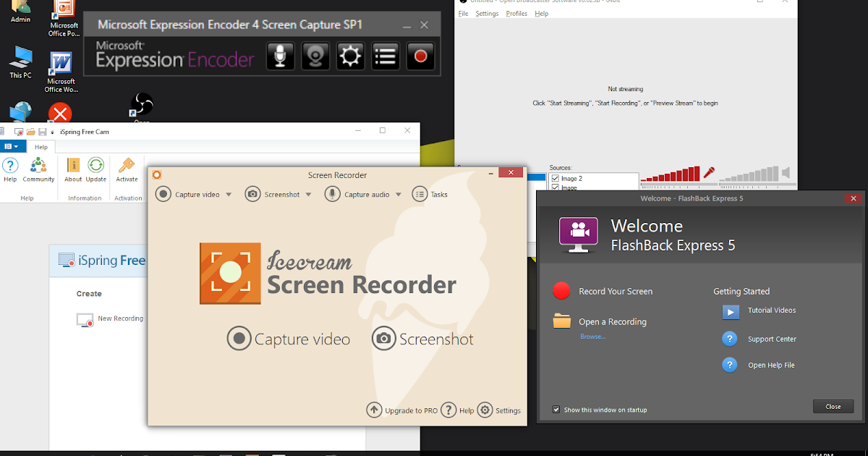Adjust OBS microphone volume red bars
The width and height of the screenshot is (868, 456).
[x=671, y=174]
